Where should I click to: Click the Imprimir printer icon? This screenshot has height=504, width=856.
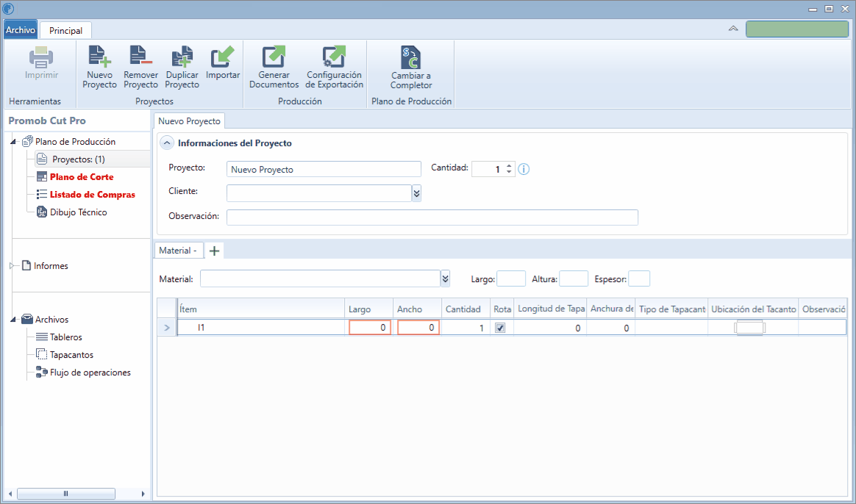(41, 57)
